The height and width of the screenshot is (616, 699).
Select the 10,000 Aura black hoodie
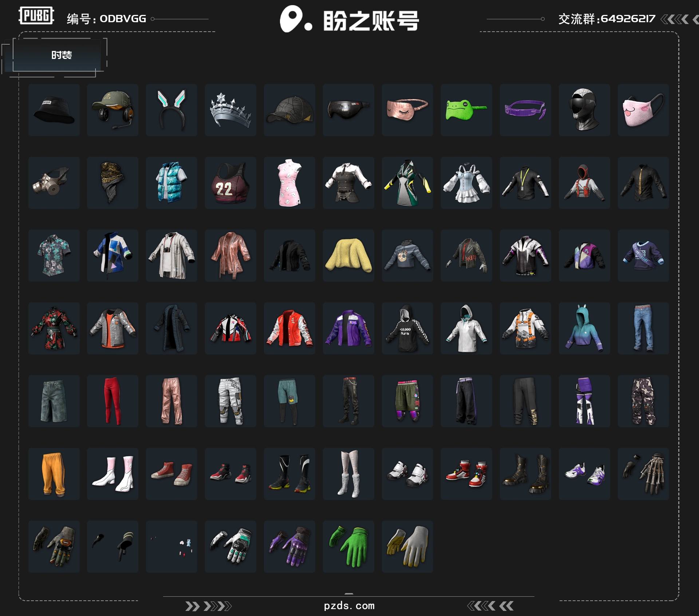click(408, 328)
